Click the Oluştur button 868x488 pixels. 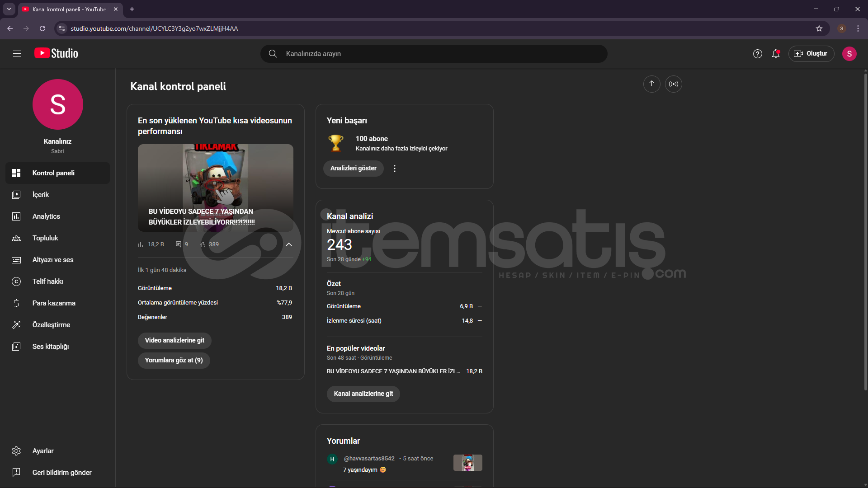(x=811, y=54)
